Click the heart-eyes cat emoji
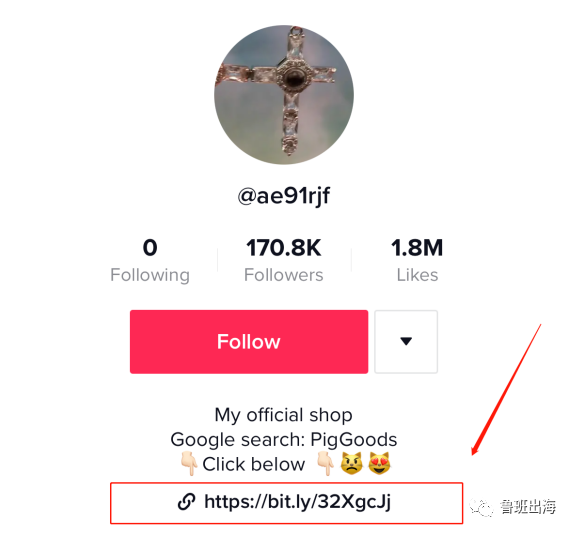Viewport: 574px width, 533px height. pyautogui.click(x=379, y=463)
